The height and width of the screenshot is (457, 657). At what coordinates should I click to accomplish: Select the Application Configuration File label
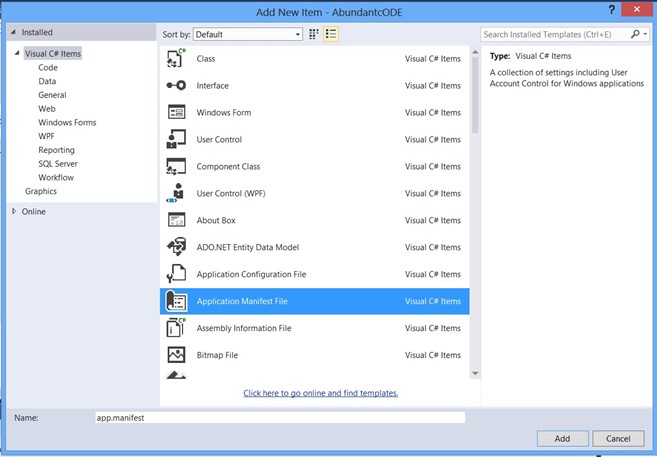tap(251, 274)
